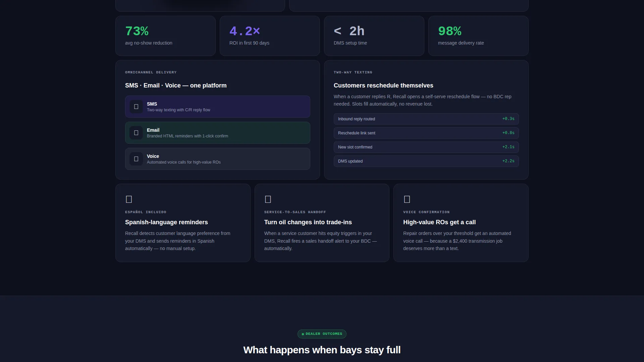Select the SMS two-way texting row
This screenshot has height=362, width=644.
pyautogui.click(x=218, y=107)
